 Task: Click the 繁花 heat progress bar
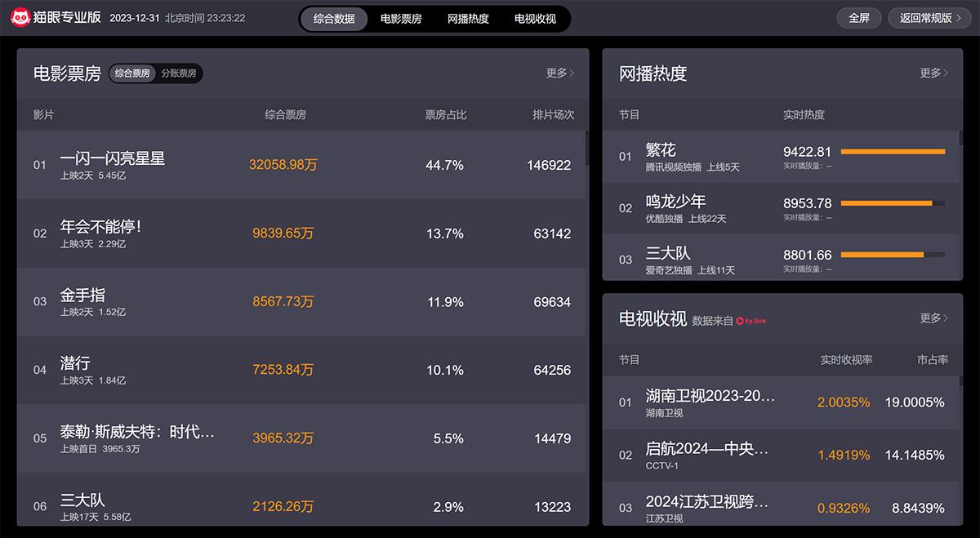(892, 152)
